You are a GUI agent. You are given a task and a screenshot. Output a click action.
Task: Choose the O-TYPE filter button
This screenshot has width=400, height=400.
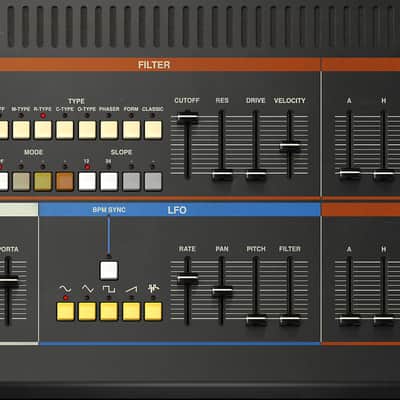pos(87,130)
